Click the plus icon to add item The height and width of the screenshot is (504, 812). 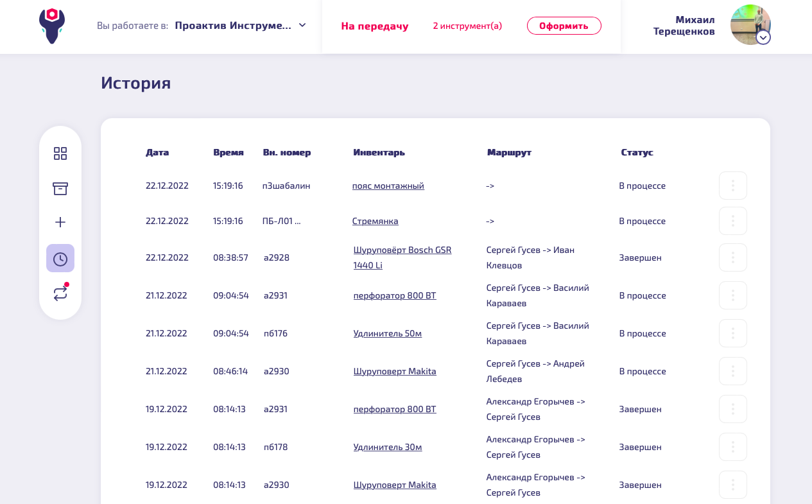(60, 222)
